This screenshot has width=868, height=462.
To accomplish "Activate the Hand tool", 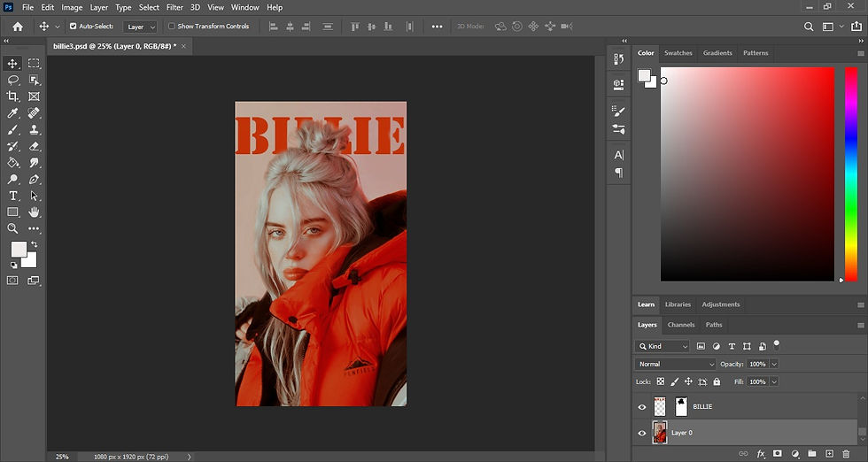I will 35,212.
